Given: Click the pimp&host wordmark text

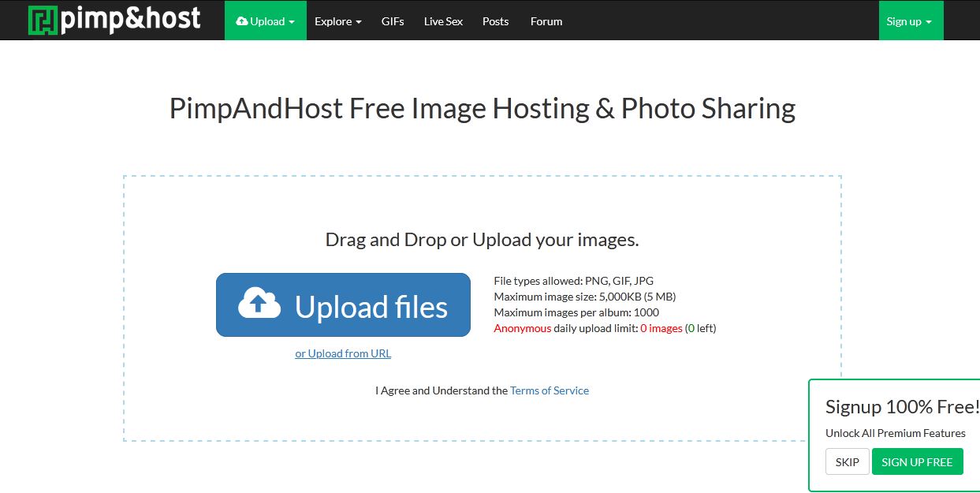Looking at the screenshot, I should 131,19.
